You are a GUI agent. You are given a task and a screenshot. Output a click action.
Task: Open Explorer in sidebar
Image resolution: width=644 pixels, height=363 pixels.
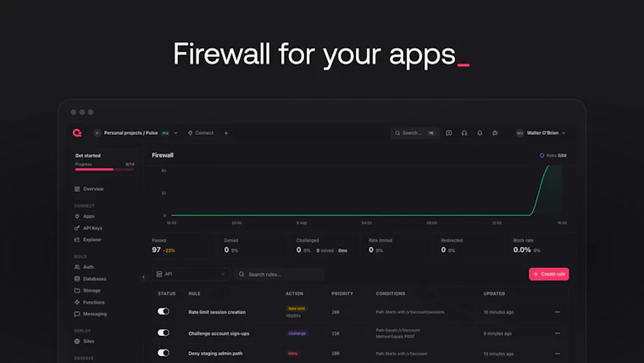(x=88, y=239)
